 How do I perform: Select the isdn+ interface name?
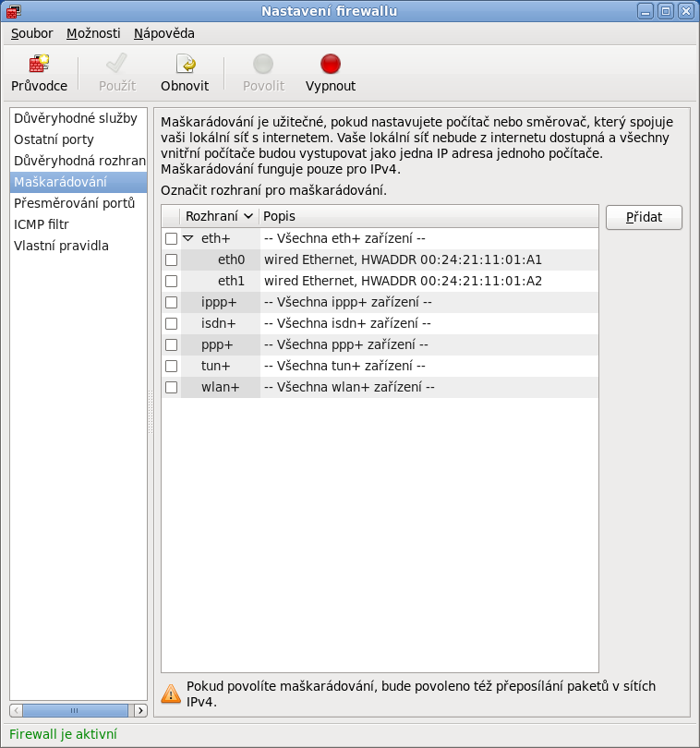pos(219,323)
